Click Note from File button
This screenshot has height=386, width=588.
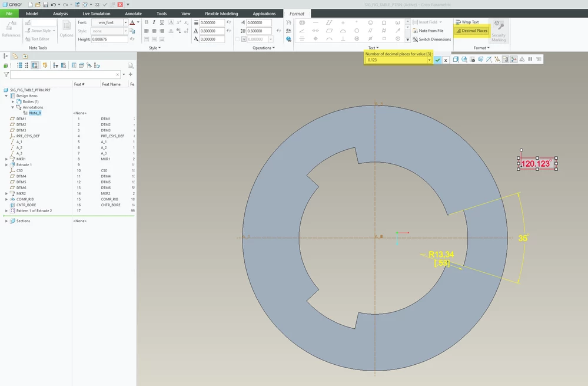pyautogui.click(x=428, y=31)
